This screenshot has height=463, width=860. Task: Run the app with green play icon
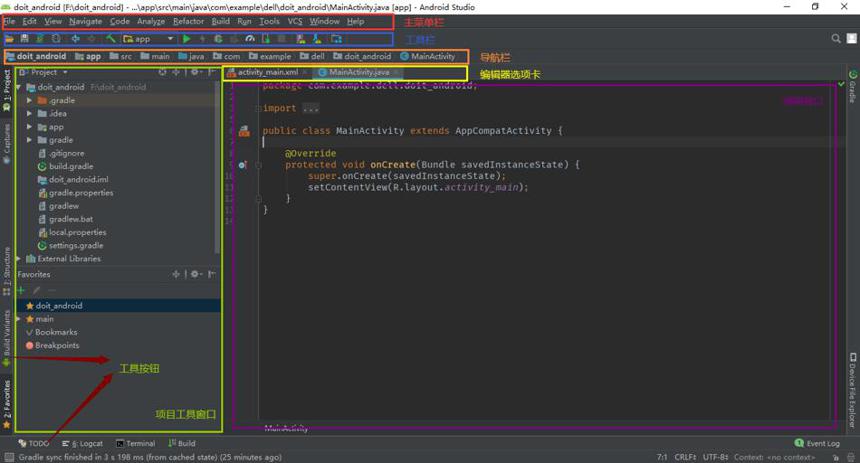(187, 39)
